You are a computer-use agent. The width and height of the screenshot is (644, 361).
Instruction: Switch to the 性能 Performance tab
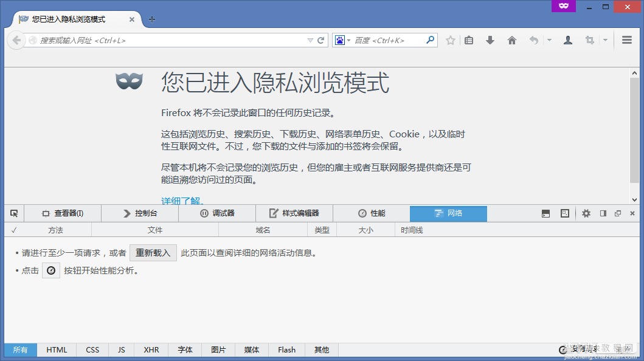[372, 213]
